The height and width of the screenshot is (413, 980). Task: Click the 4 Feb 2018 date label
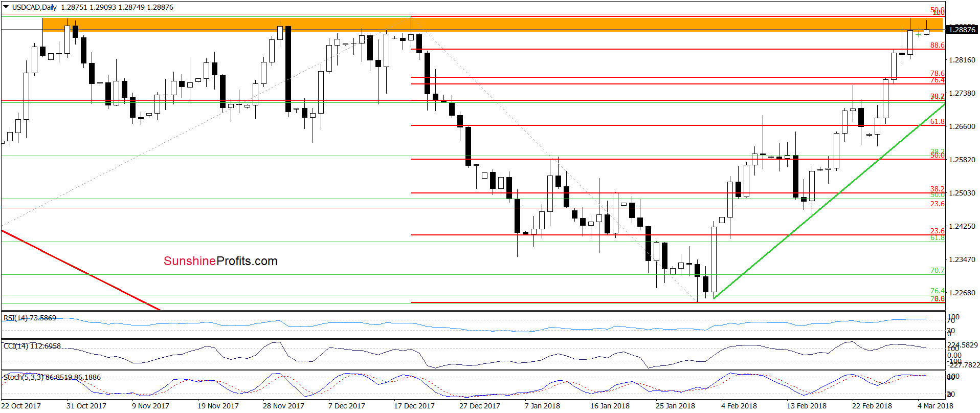(739, 406)
